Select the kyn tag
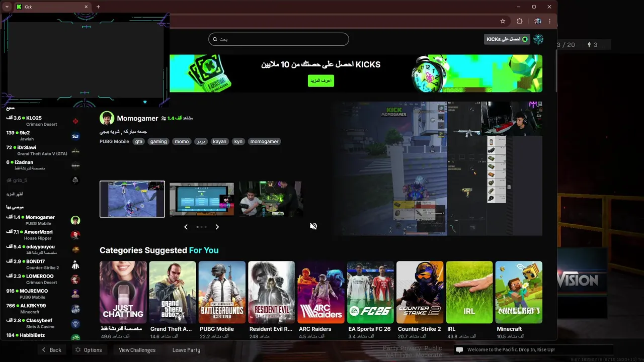 (238, 142)
